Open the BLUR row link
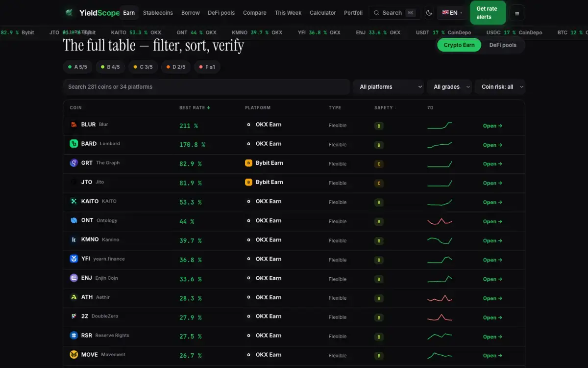588x368 pixels. coord(492,126)
